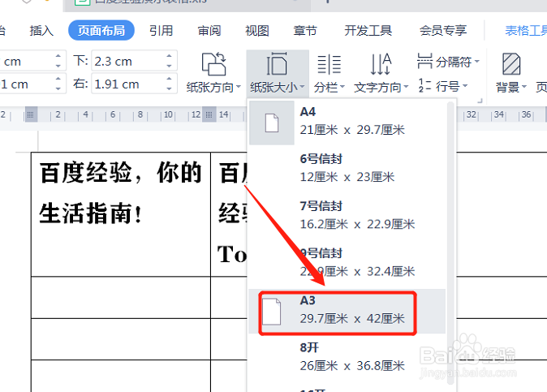Open the 视图 tab
Image resolution: width=547 pixels, height=392 pixels.
click(x=257, y=31)
